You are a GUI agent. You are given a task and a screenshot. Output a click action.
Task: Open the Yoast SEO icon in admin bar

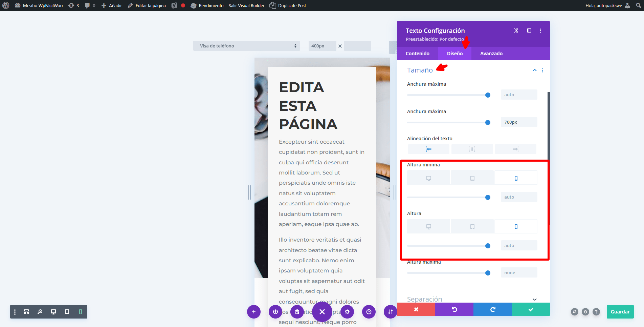pos(174,5)
